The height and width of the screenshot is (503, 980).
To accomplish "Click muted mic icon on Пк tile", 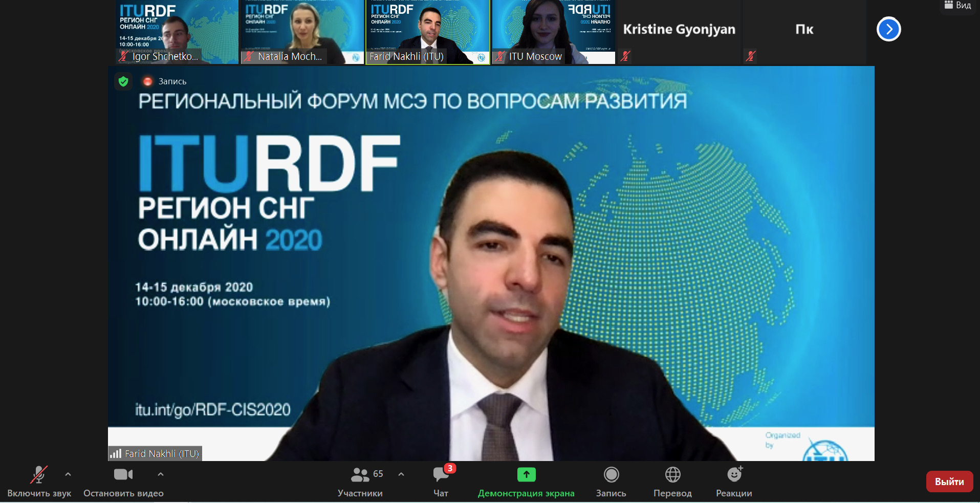I will click(x=751, y=56).
